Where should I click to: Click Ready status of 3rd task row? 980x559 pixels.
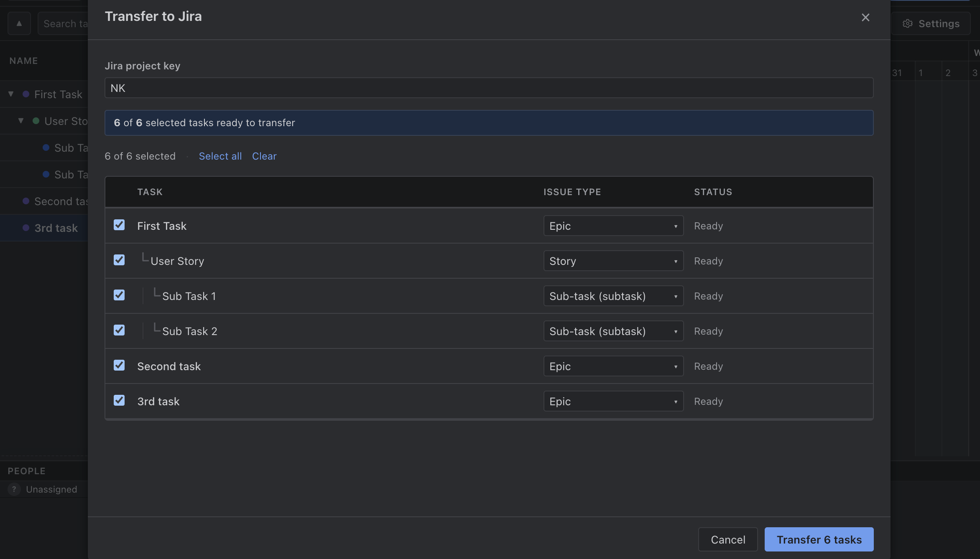(708, 401)
